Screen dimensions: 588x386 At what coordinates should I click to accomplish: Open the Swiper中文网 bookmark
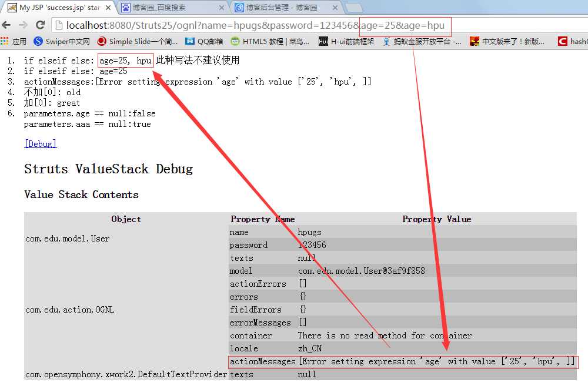pyautogui.click(x=62, y=41)
